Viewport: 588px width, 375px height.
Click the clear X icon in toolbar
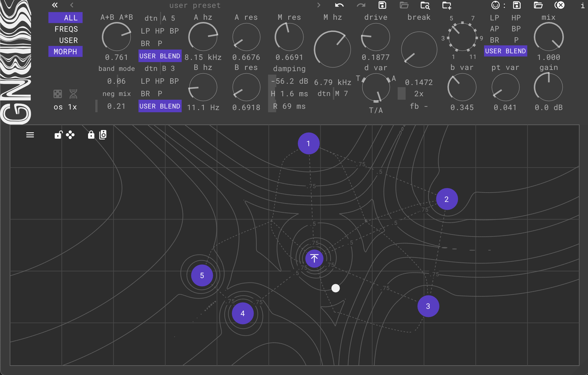(559, 5)
